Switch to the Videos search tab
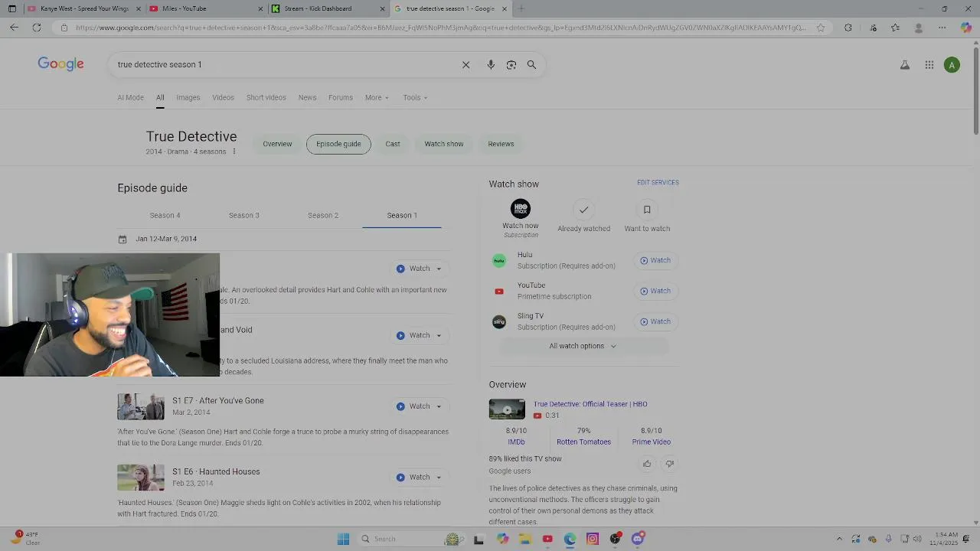 [x=223, y=97]
